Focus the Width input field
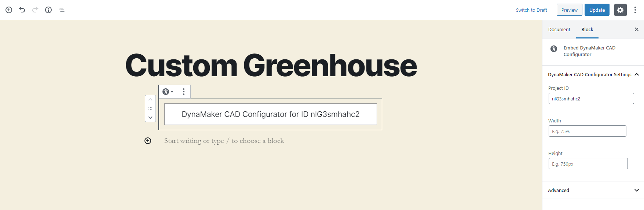 pyautogui.click(x=587, y=131)
